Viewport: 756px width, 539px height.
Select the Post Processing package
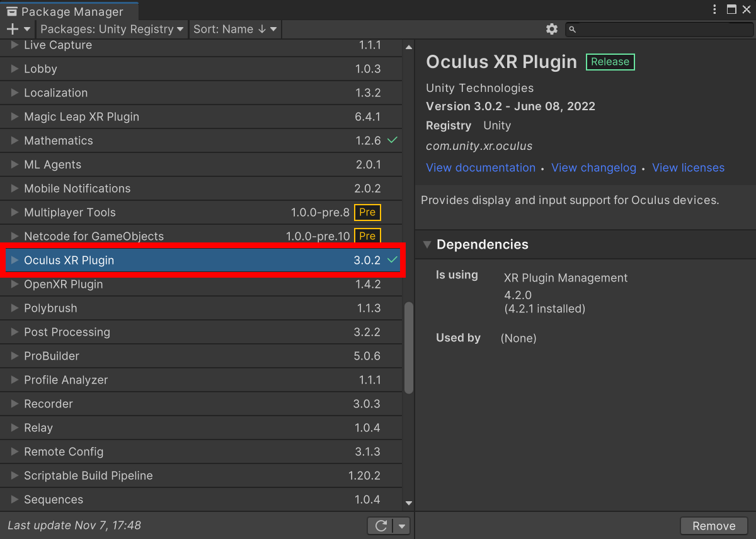coord(201,332)
